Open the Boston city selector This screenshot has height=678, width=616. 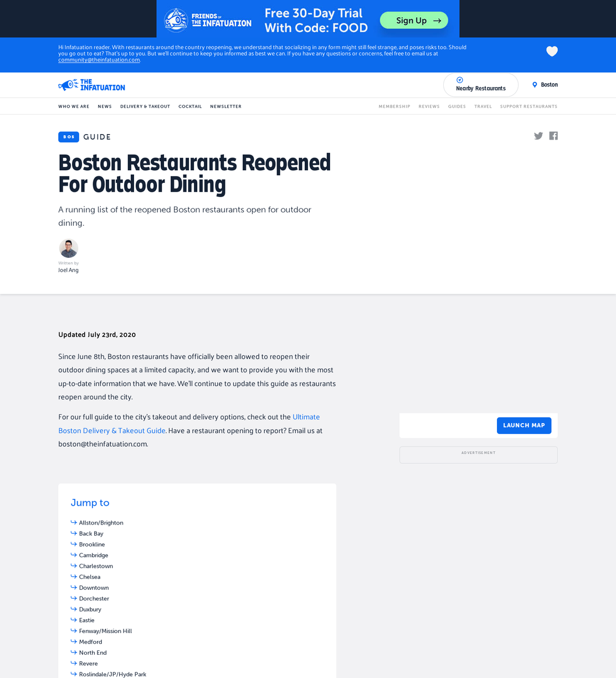point(545,85)
